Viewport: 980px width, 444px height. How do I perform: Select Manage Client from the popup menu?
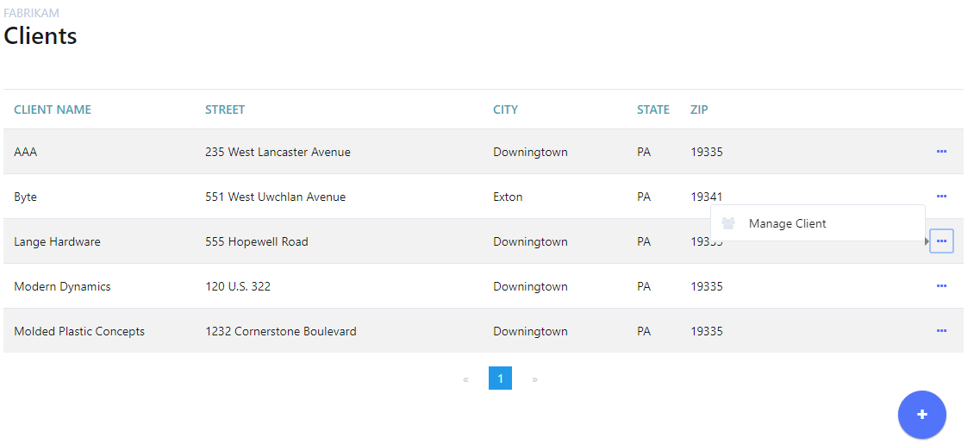click(787, 223)
